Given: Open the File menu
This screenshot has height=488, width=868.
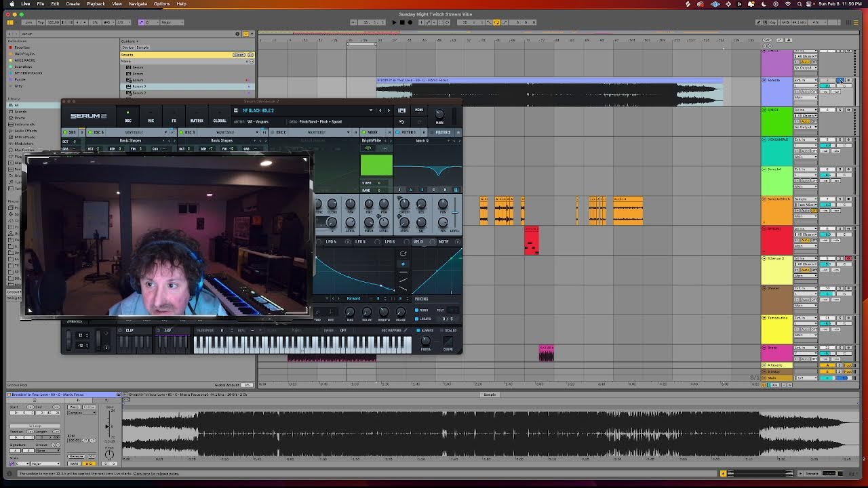Looking at the screenshot, I should pos(41,4).
